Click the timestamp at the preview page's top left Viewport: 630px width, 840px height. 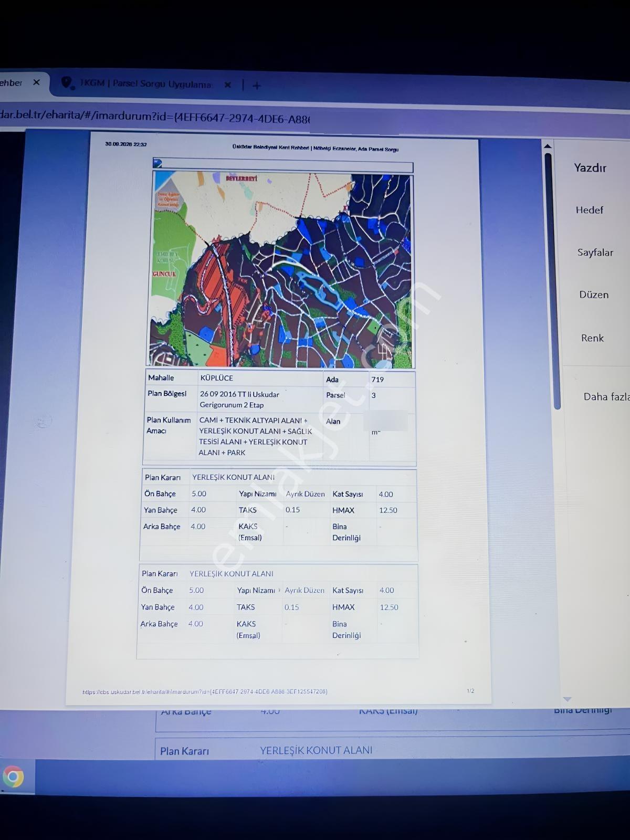click(126, 144)
